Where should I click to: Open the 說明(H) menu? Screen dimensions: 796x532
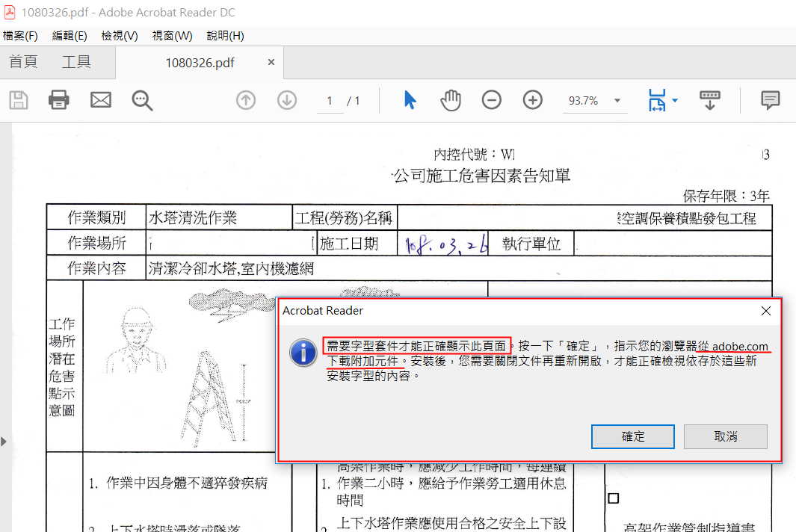pos(226,36)
